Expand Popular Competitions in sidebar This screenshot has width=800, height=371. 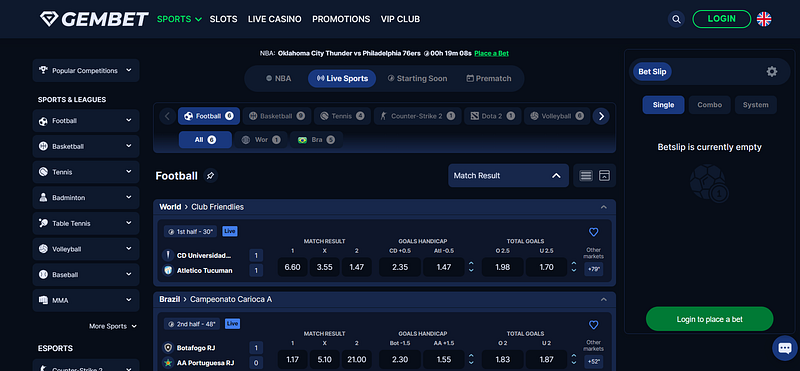[x=86, y=70]
